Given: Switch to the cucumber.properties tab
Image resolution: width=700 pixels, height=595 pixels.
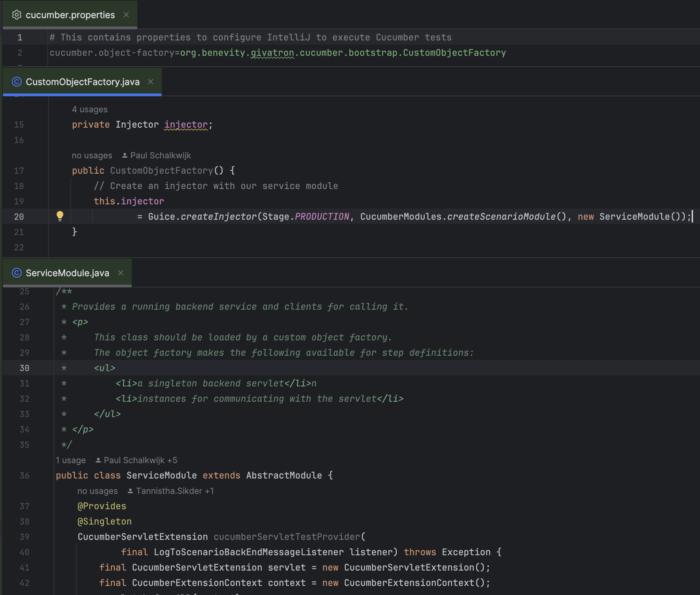Looking at the screenshot, I should pos(70,15).
